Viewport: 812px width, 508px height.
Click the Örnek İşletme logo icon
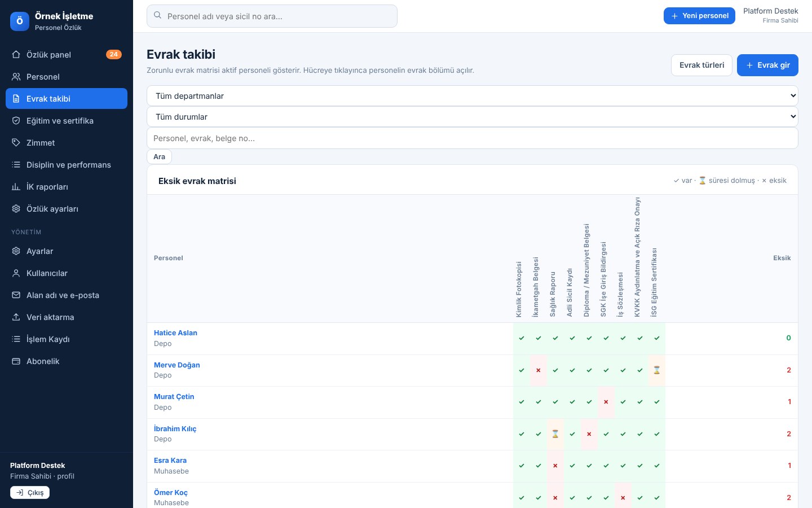20,21
